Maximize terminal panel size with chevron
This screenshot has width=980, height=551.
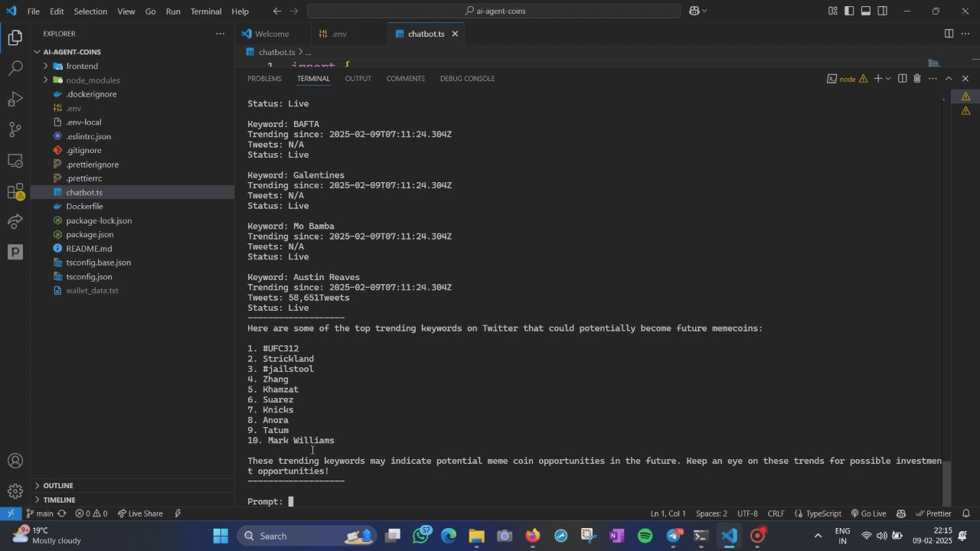(x=949, y=79)
